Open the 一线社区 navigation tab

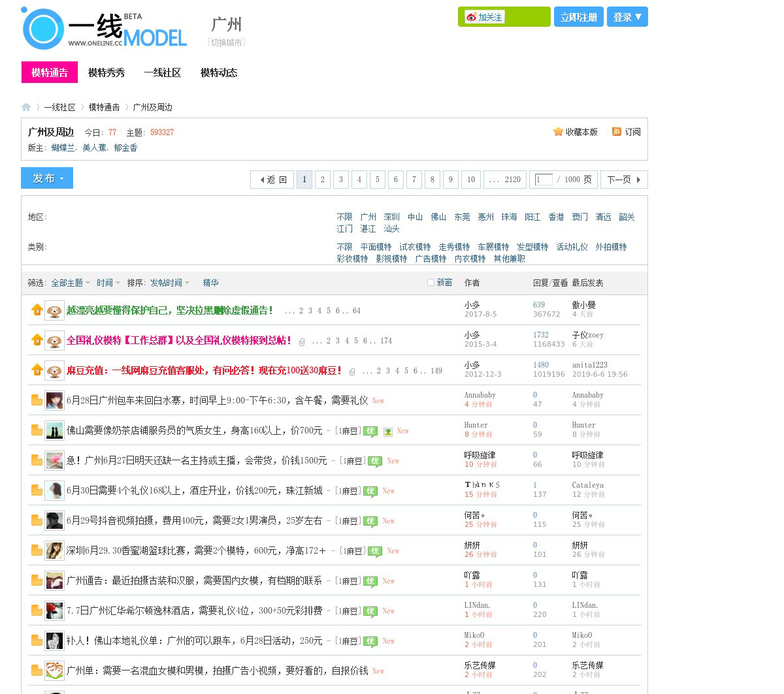pyautogui.click(x=162, y=72)
